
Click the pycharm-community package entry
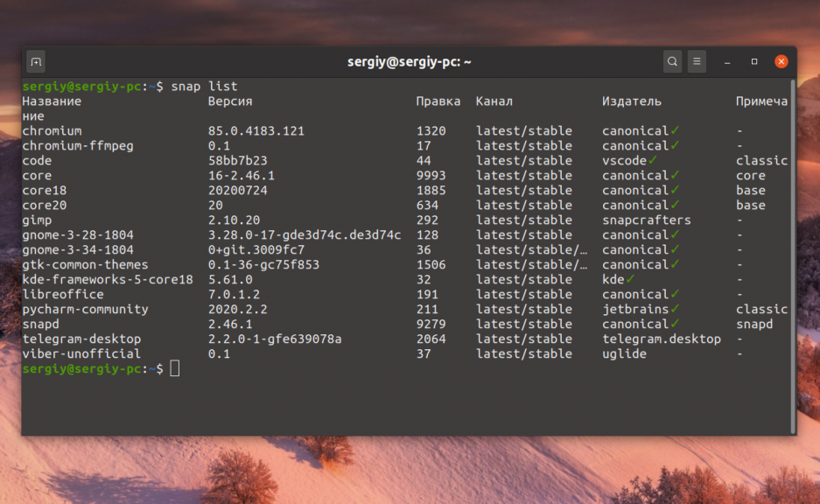pos(85,309)
